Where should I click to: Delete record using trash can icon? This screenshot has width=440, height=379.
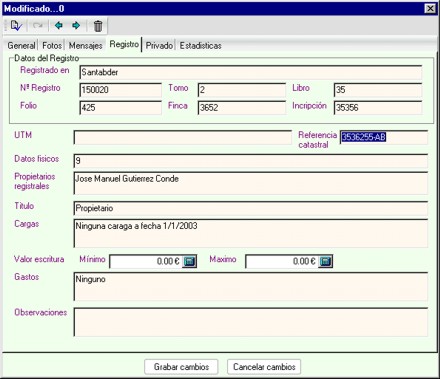[98, 26]
